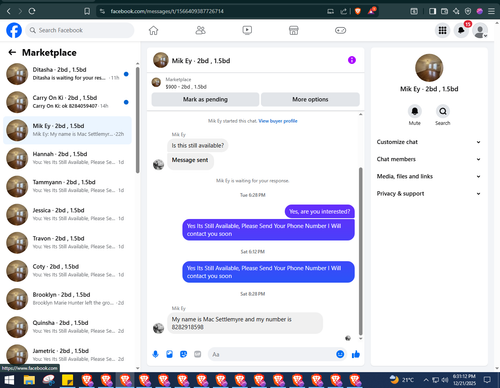The height and width of the screenshot is (388, 500).
Task: Open the Coty conversation
Action: coord(67,271)
